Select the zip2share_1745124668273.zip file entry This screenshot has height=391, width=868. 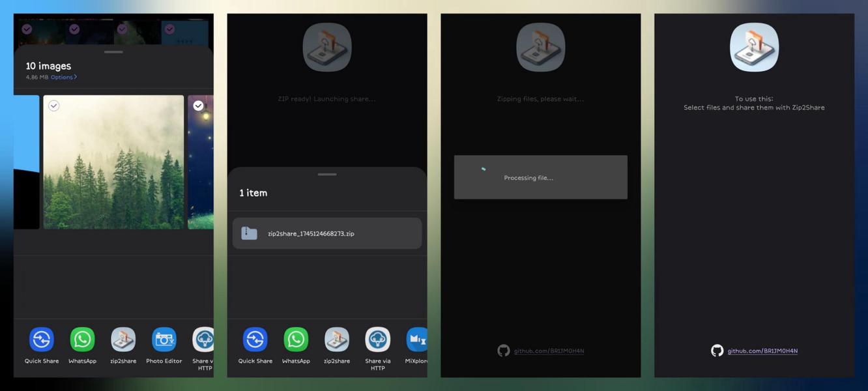[x=326, y=233]
